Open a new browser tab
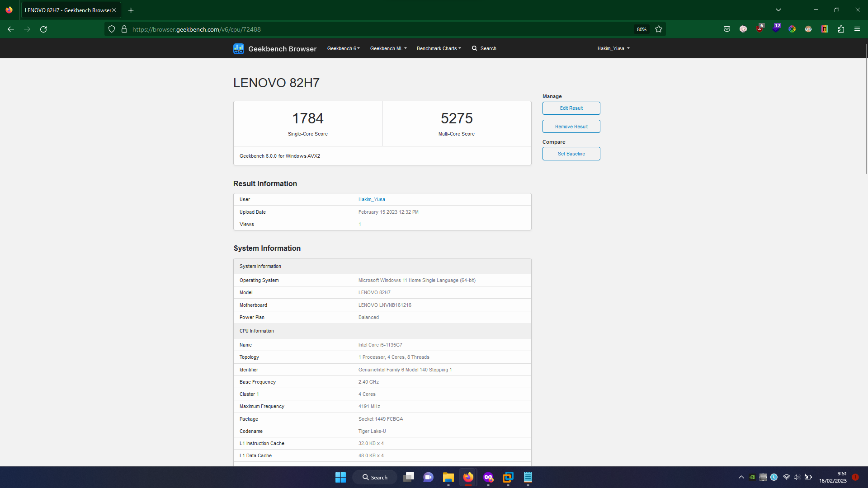 click(131, 10)
